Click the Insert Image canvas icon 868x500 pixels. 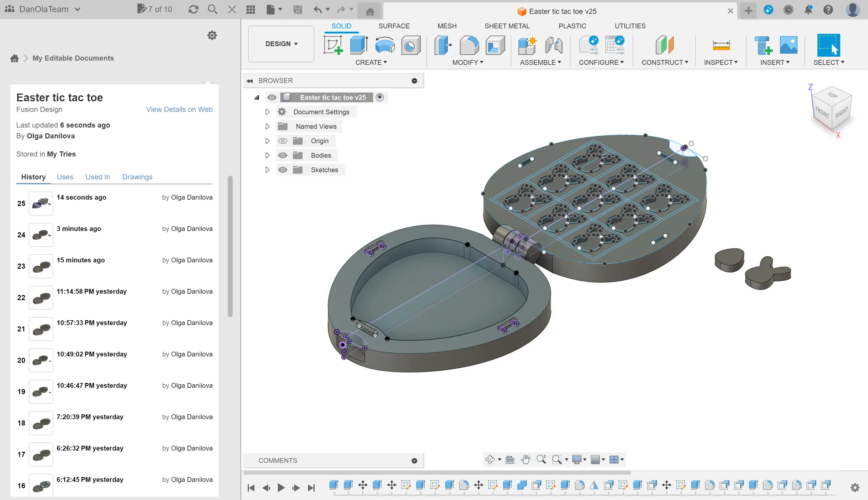(788, 45)
